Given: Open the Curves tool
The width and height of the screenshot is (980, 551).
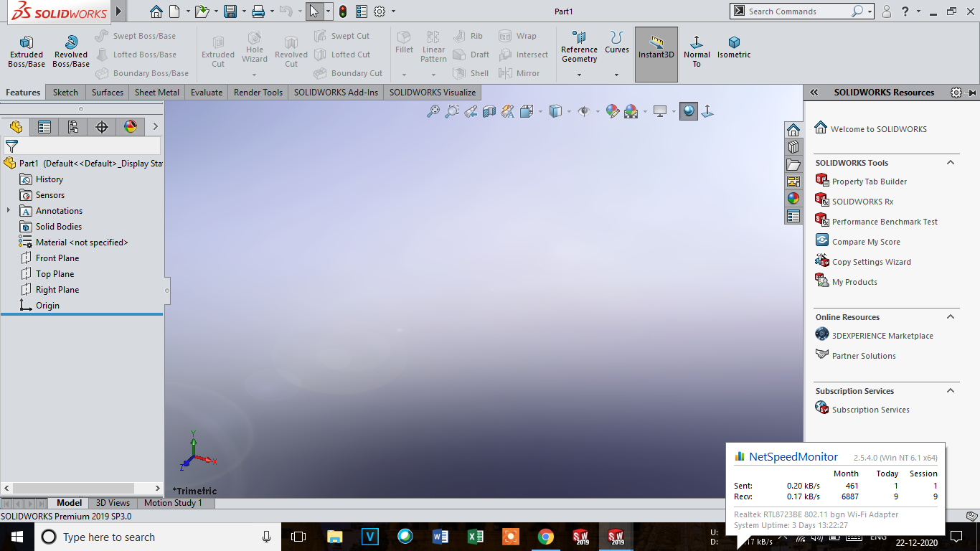Looking at the screenshot, I should click(616, 43).
